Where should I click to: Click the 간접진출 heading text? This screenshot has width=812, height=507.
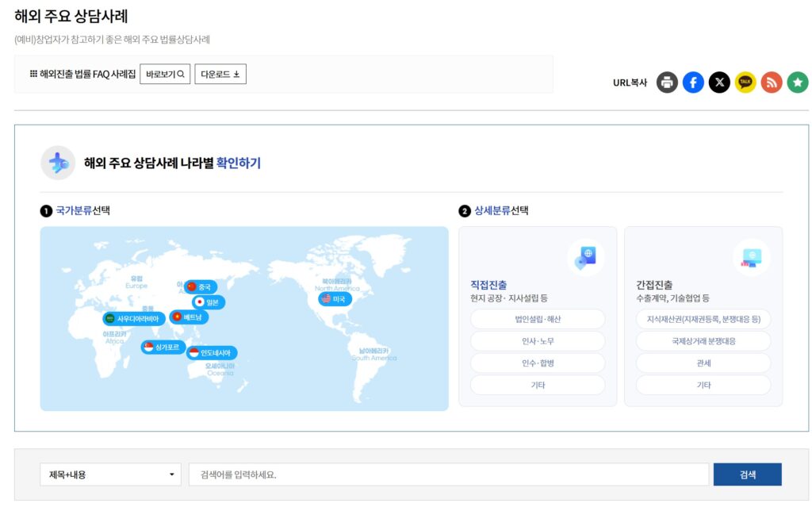pyautogui.click(x=654, y=285)
